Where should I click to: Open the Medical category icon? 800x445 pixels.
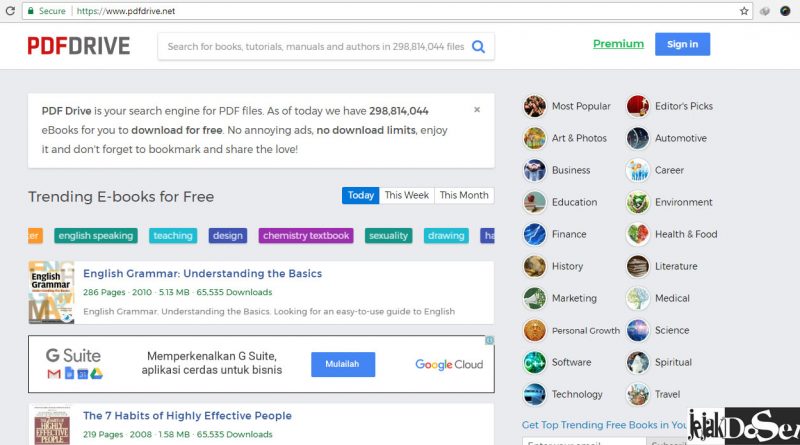point(638,299)
